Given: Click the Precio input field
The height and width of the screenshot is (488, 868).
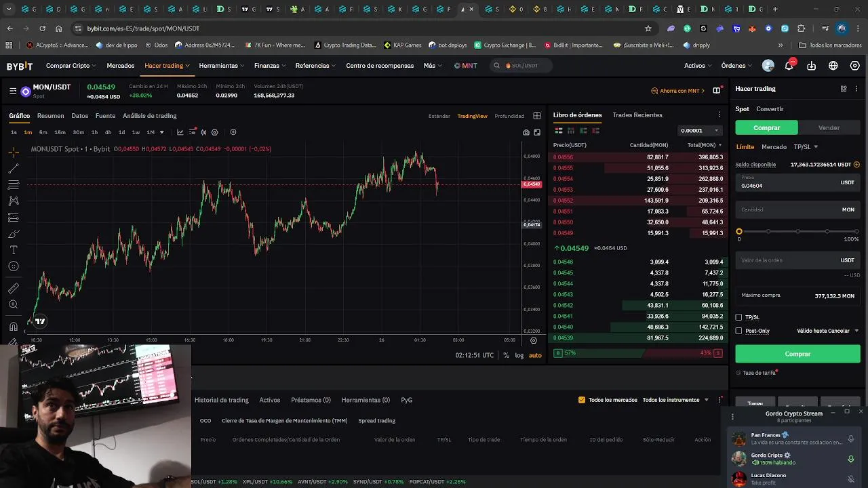Looking at the screenshot, I should pos(797,182).
